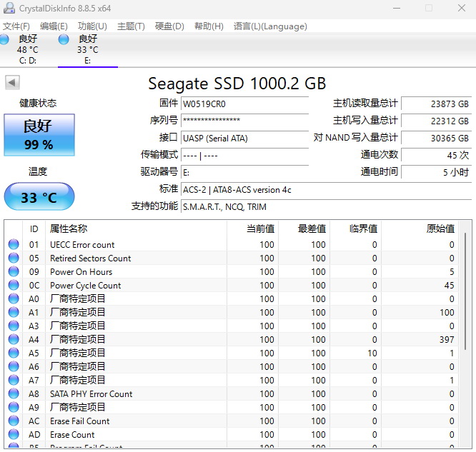Click the features field S.M.A.R.T., NCQ, TRIM
Screen dimensions: 476x452
326,206
